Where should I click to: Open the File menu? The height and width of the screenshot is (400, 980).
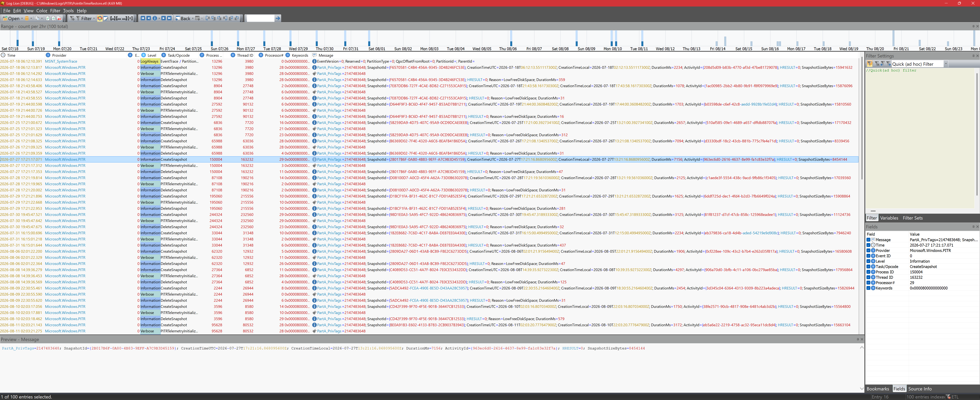[7, 11]
